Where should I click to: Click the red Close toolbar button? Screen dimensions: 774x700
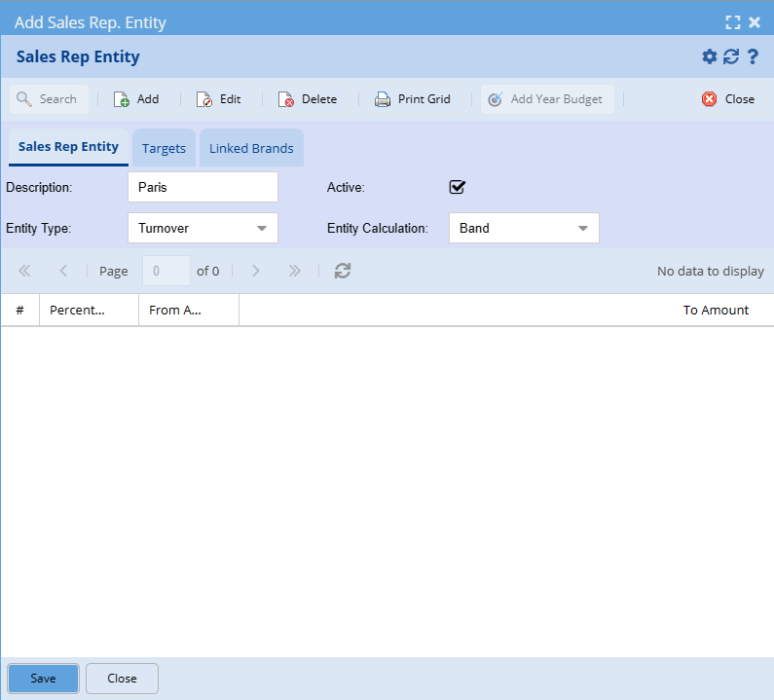point(728,99)
